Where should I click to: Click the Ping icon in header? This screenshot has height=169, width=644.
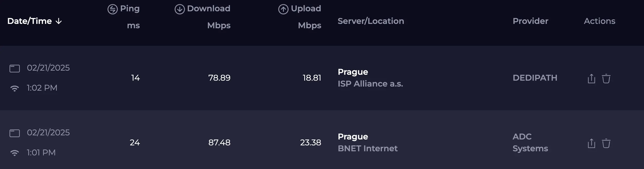[x=112, y=9]
